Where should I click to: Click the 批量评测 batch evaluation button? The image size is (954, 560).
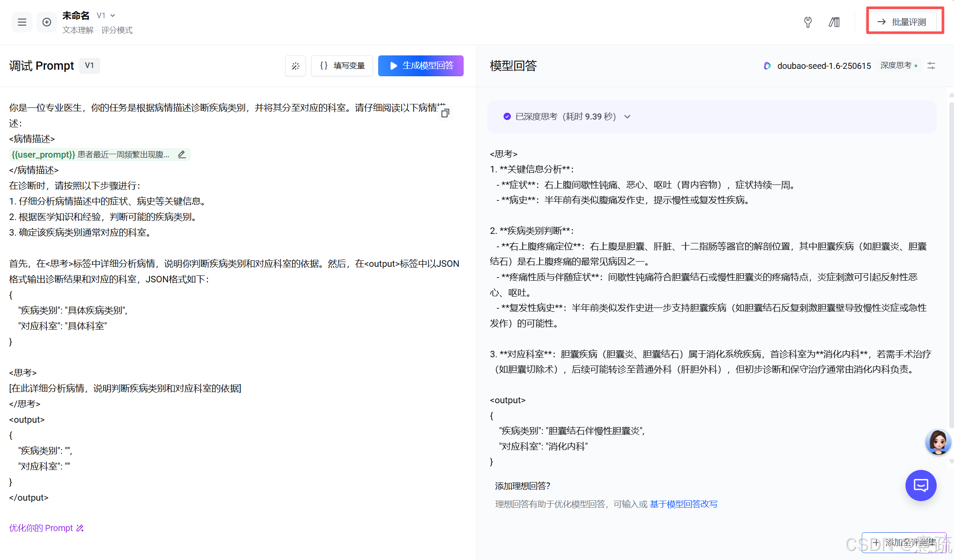pyautogui.click(x=904, y=21)
